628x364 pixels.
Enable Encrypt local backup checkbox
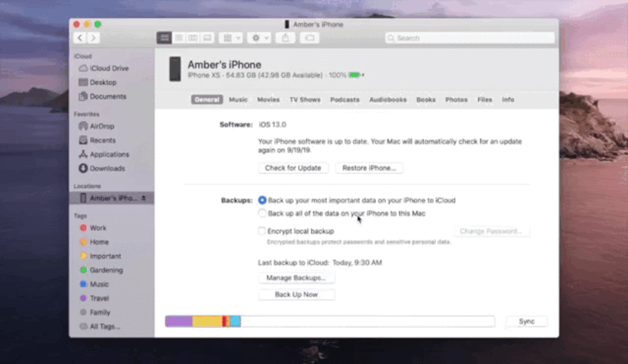[x=262, y=231]
